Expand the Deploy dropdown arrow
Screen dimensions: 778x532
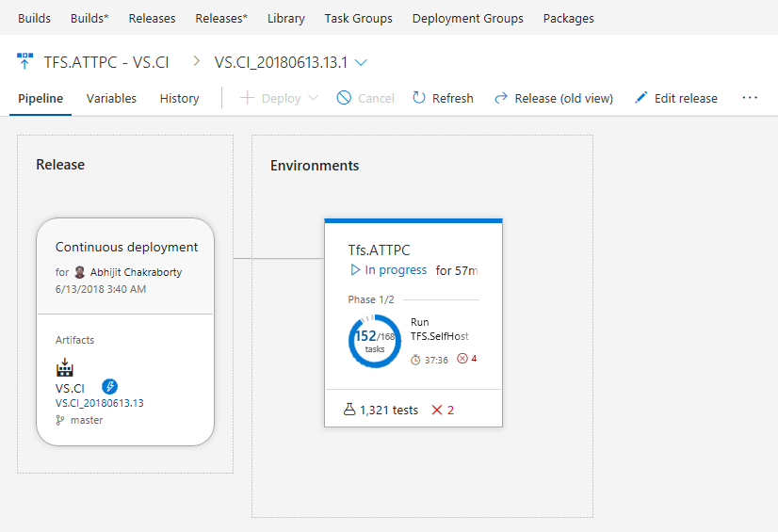coord(313,98)
